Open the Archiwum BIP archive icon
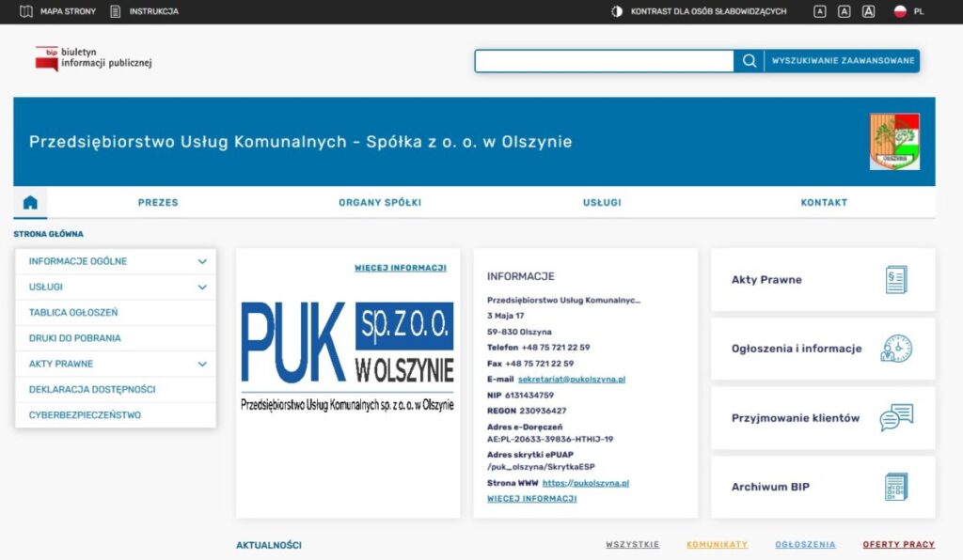The height and width of the screenshot is (560, 963). point(895,487)
